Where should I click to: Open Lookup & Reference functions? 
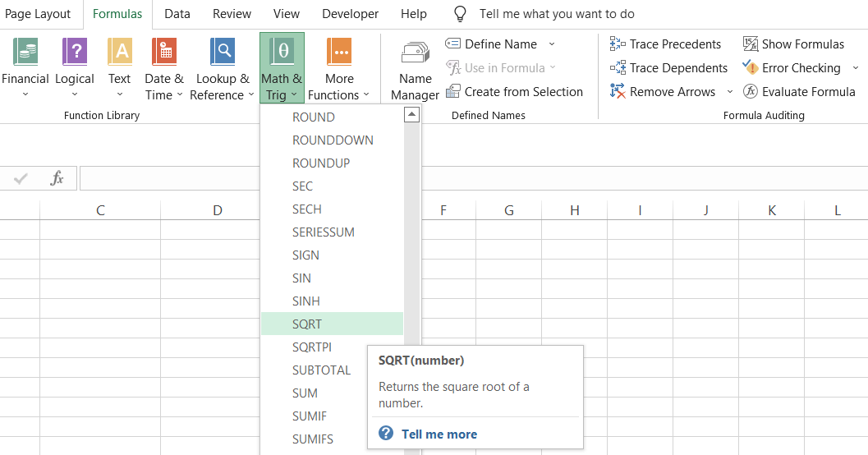click(x=222, y=69)
